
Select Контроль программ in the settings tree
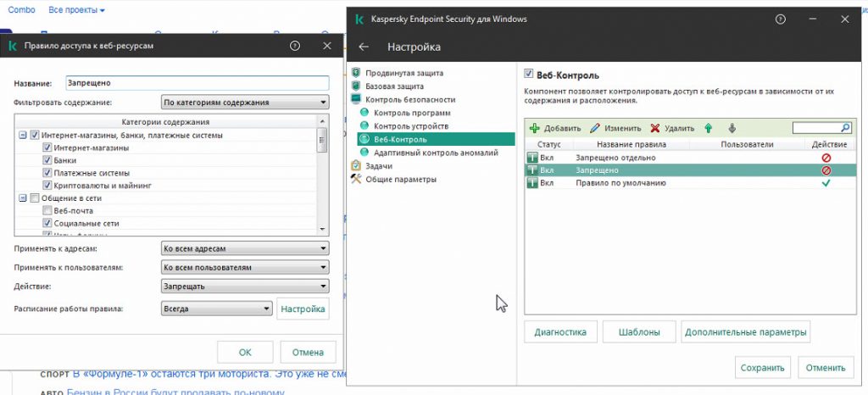412,113
